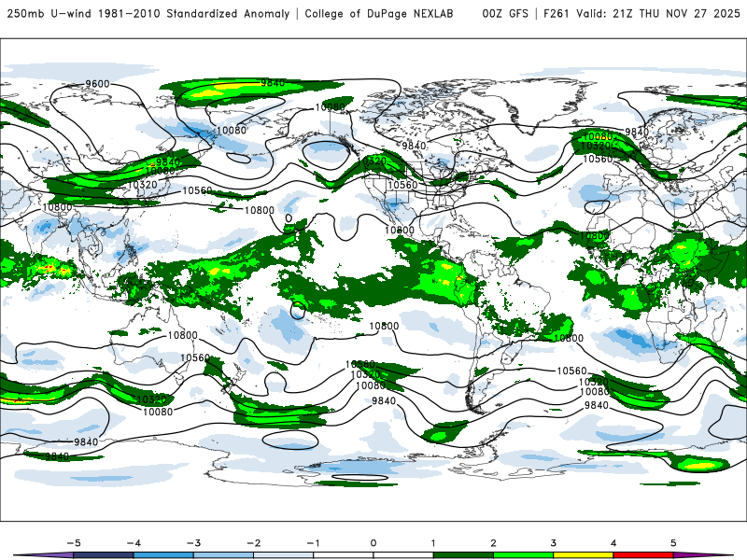Click the '9840' contour label over central Canada
The image size is (747, 560).
tap(414, 146)
